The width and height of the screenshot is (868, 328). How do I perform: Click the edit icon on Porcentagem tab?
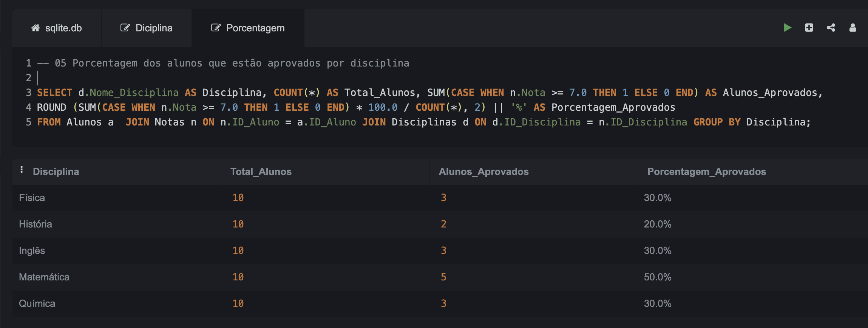[216, 28]
